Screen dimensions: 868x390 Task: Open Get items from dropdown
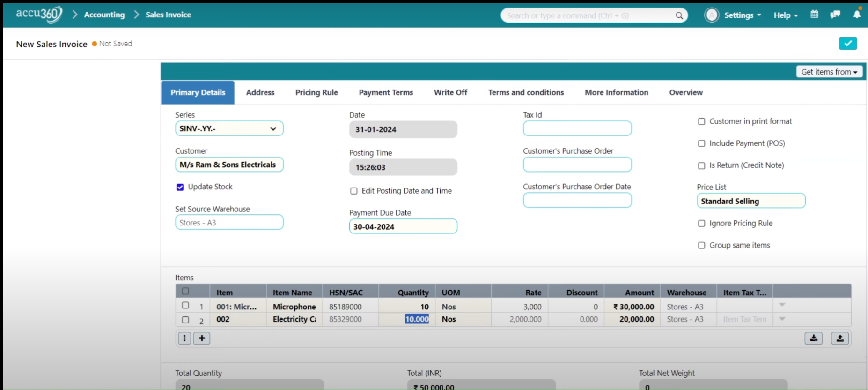click(x=829, y=72)
